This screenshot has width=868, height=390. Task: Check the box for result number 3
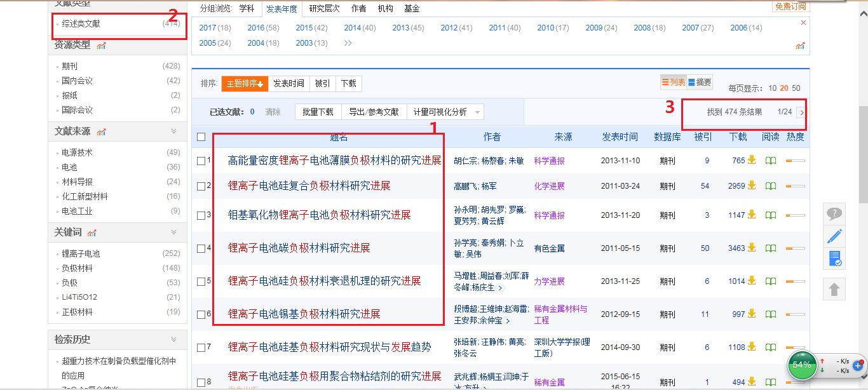201,215
